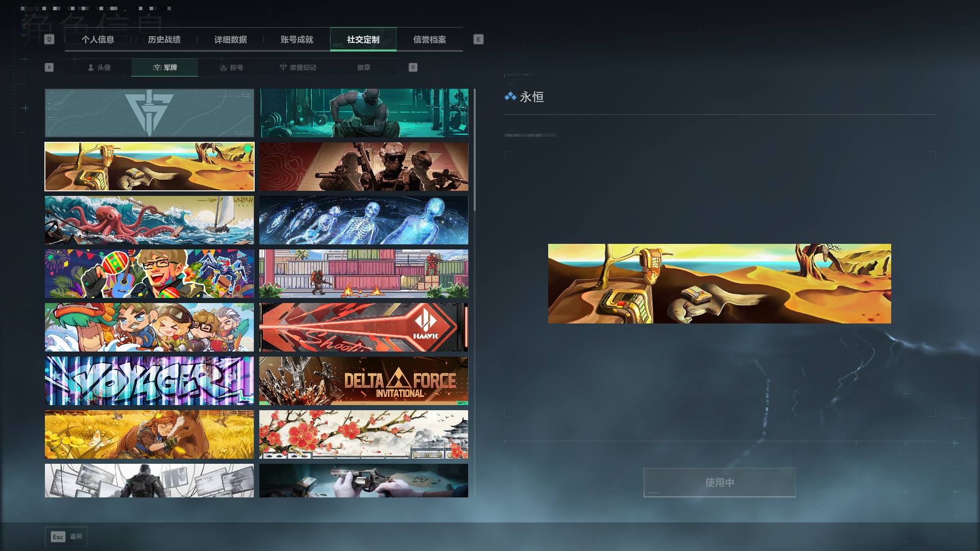The width and height of the screenshot is (980, 551).
Task: Select the melting desert clock dog tag
Action: (x=150, y=167)
